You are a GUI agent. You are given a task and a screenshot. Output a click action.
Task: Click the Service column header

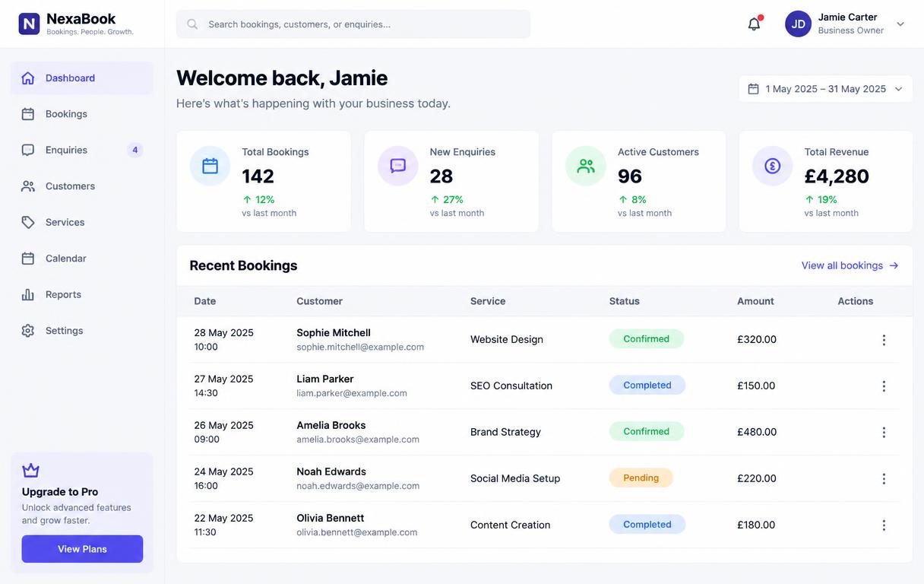click(x=488, y=301)
